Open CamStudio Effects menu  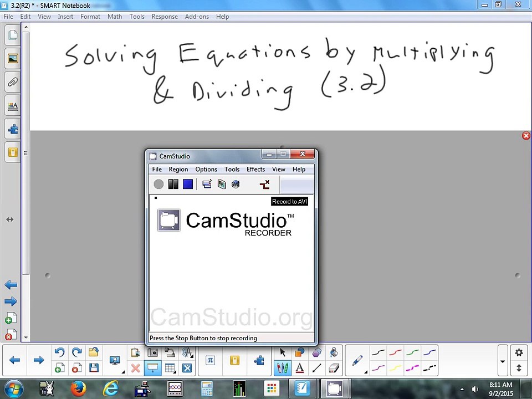[x=255, y=170]
